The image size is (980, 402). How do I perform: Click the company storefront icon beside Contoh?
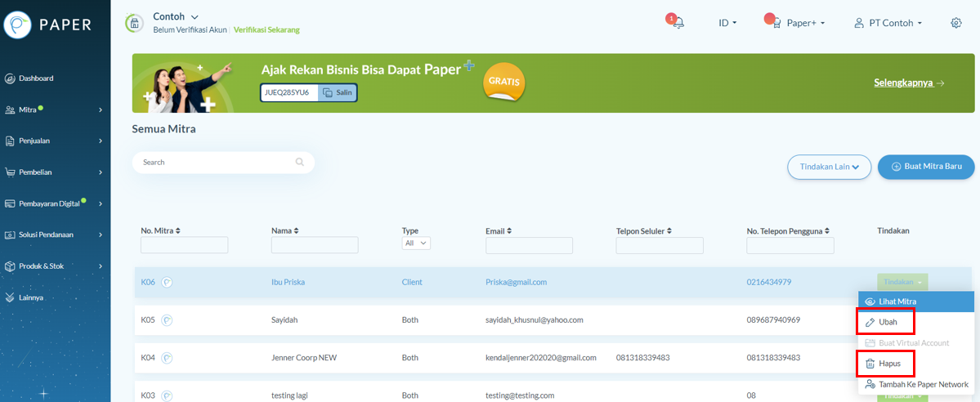tap(134, 23)
